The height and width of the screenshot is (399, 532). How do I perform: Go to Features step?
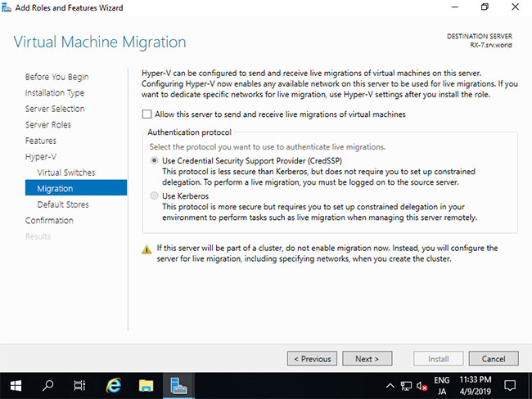click(x=41, y=141)
